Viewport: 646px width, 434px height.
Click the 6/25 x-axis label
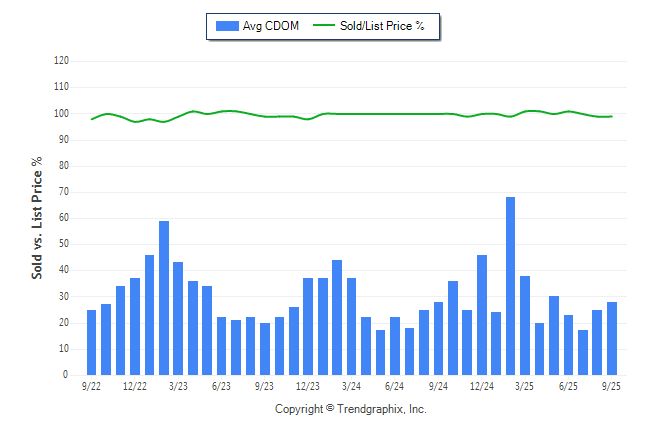568,386
